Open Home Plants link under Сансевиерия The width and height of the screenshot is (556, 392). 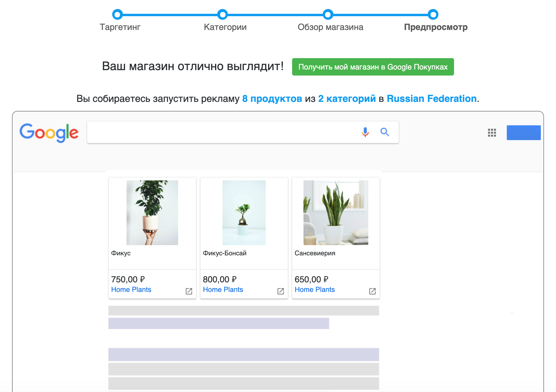point(315,290)
